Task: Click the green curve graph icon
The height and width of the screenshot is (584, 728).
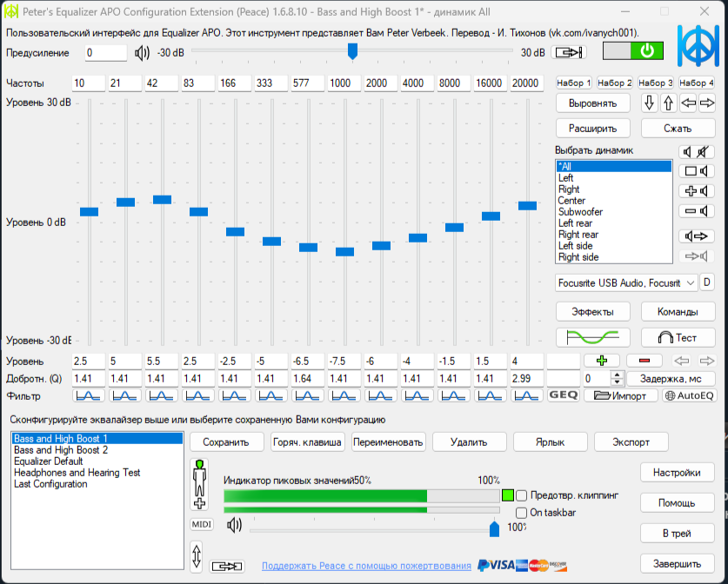Action: point(592,337)
